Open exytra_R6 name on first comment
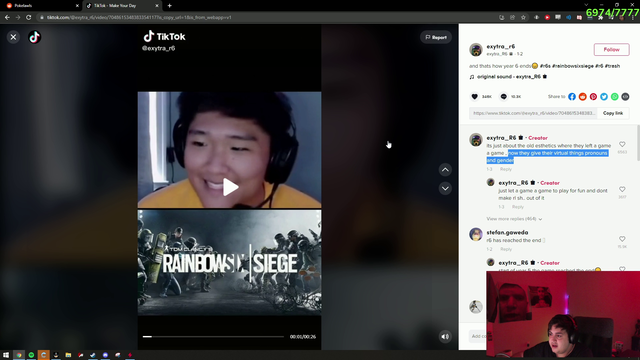The height and width of the screenshot is (360, 640). tap(501, 138)
